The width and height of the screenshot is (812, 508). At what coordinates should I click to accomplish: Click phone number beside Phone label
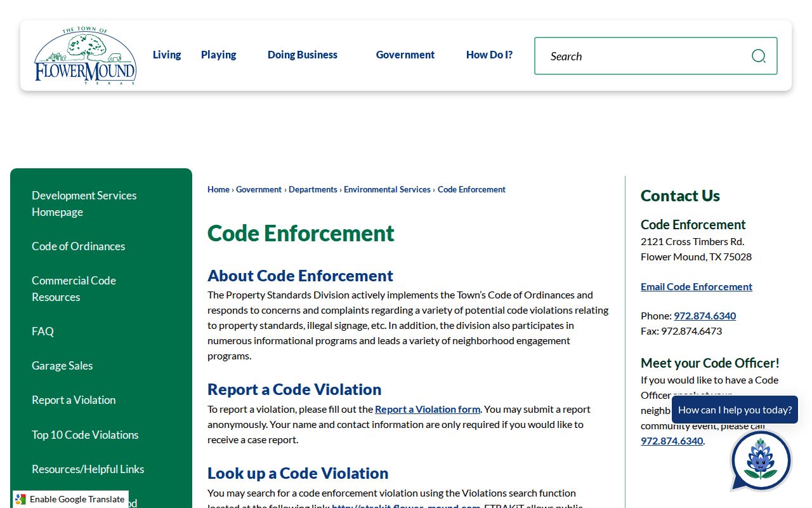705,316
